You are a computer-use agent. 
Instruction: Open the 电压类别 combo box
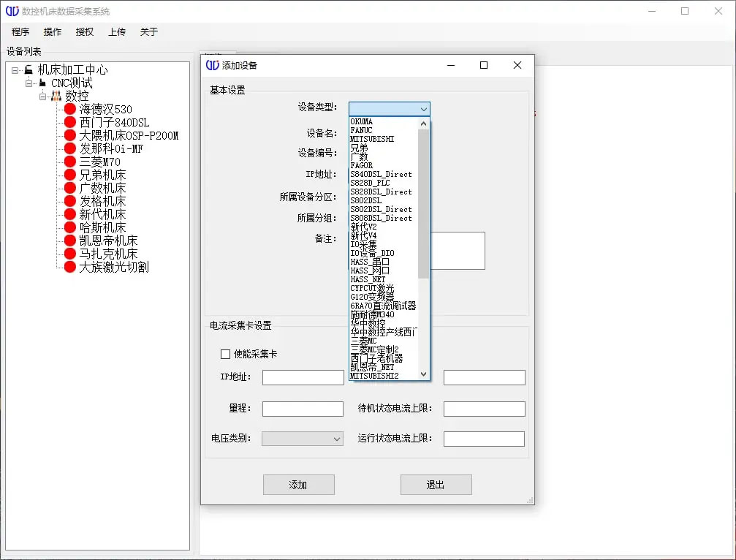tap(303, 439)
